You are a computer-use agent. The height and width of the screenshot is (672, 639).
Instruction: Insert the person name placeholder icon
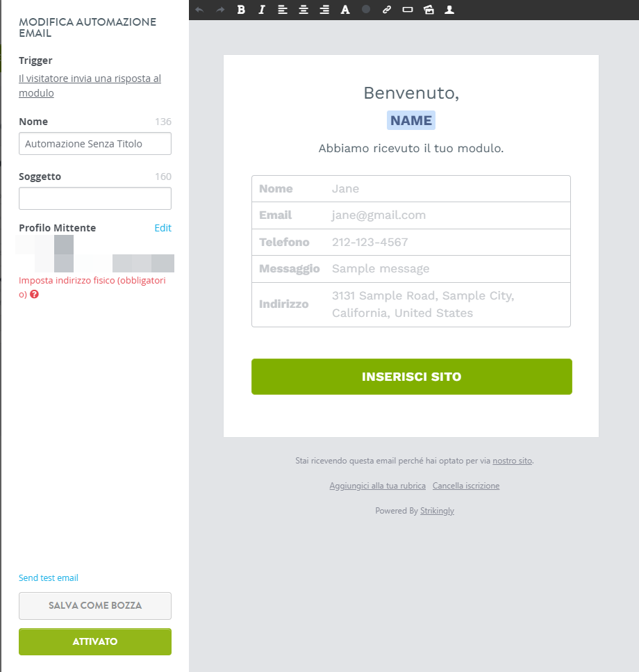[449, 10]
